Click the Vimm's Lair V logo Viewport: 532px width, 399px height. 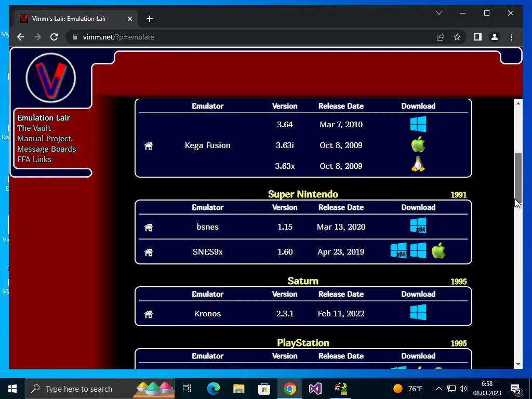(51, 78)
